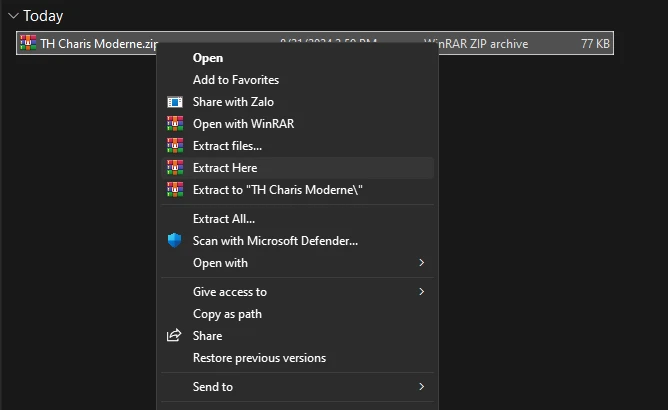Click the Microsoft Defender shield icon
Image resolution: width=668 pixels, height=410 pixels.
tap(175, 241)
